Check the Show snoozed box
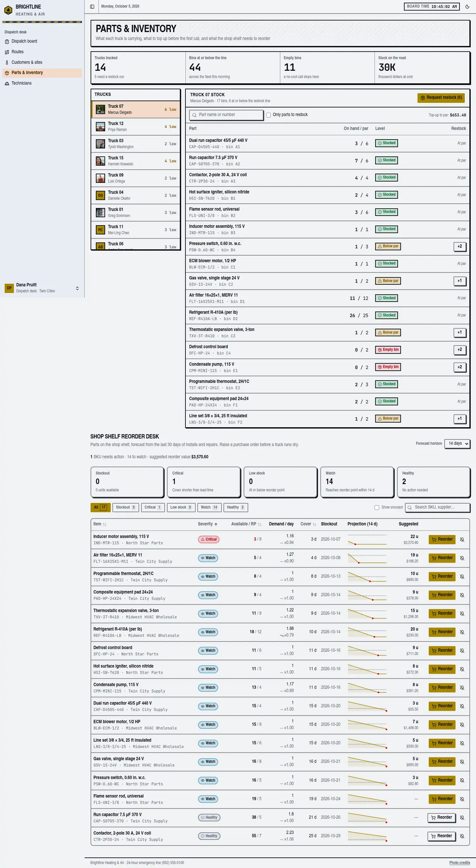This screenshot has height=868, width=476. point(377,508)
